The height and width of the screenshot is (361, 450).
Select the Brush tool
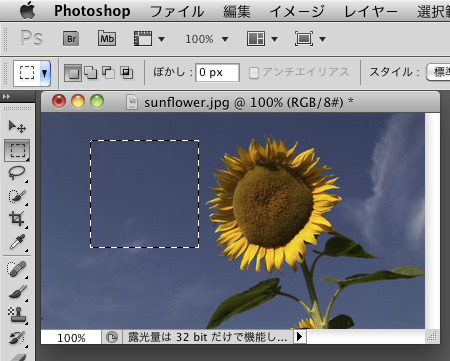coord(17,292)
